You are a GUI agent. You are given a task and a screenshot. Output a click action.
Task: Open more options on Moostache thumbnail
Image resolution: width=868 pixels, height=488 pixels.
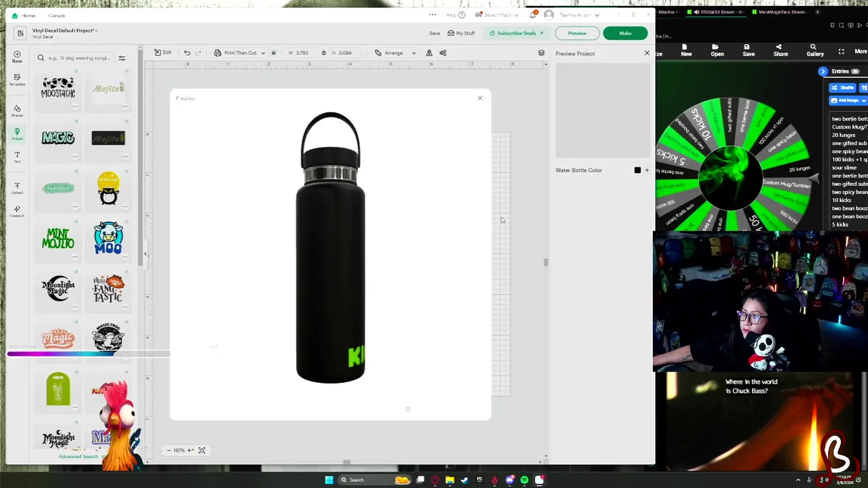(x=75, y=106)
